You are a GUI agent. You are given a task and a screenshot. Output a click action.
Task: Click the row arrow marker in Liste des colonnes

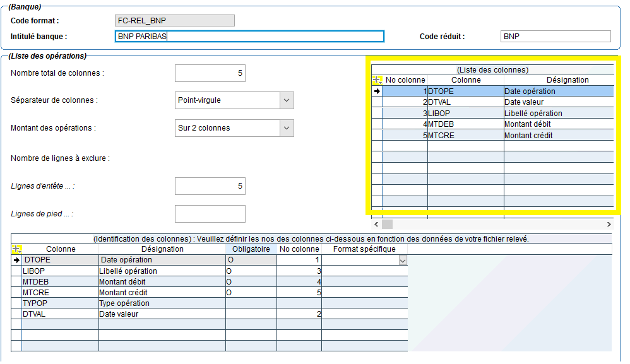377,91
